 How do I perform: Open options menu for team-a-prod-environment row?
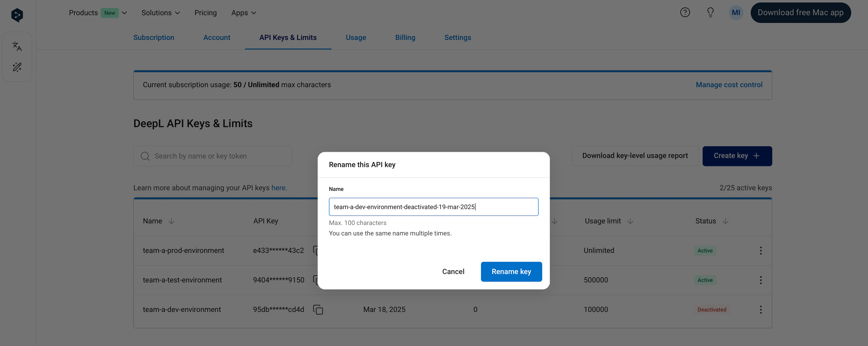pyautogui.click(x=760, y=251)
